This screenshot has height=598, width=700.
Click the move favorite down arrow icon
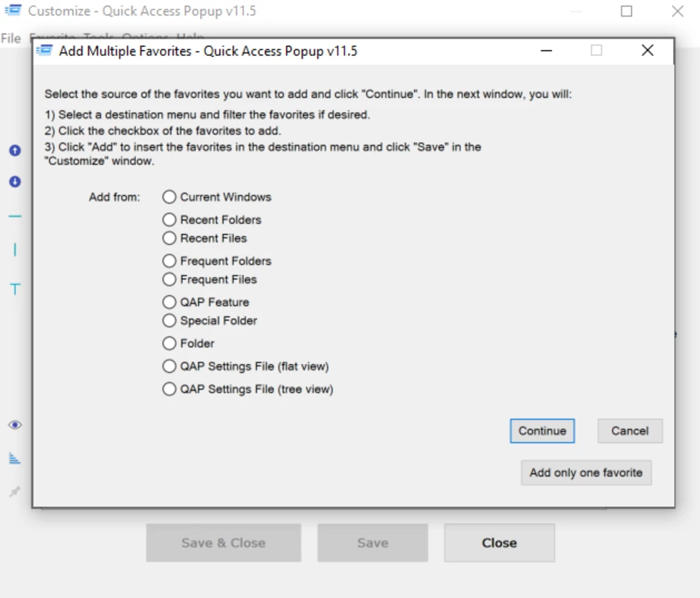point(15,182)
